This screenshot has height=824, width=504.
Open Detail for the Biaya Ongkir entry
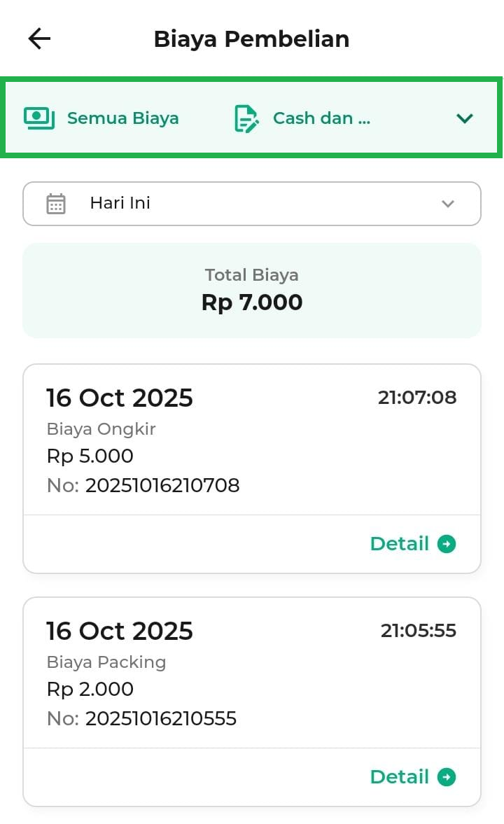[400, 544]
